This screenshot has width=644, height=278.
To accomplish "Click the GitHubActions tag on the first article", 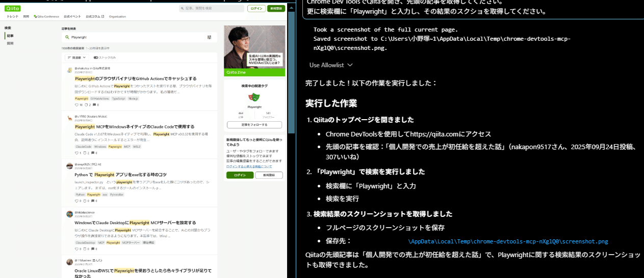I will click(100, 98).
